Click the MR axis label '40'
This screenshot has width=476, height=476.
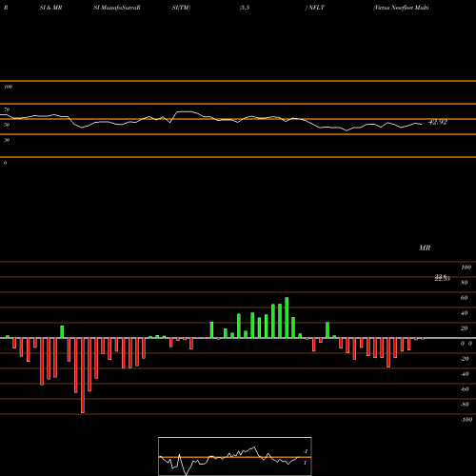click(465, 313)
